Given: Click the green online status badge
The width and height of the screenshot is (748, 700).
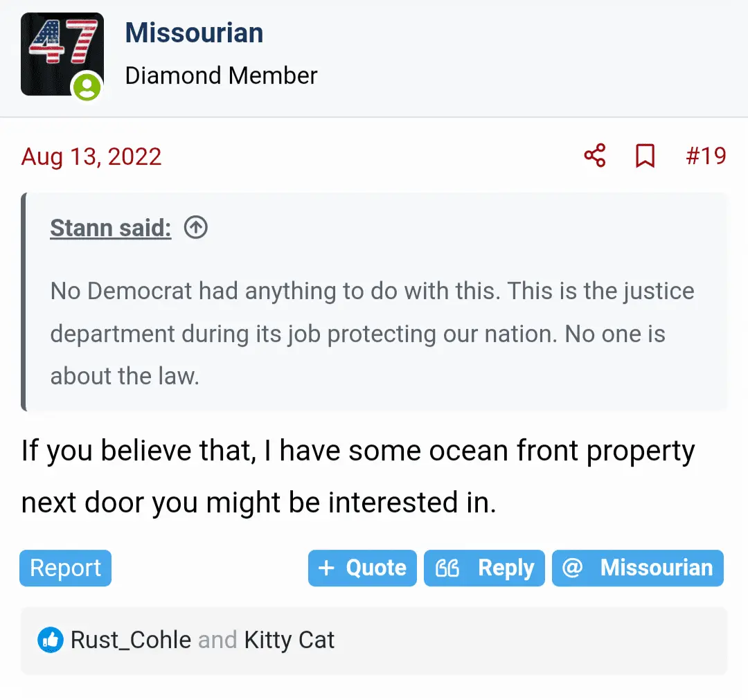Looking at the screenshot, I should click(87, 87).
